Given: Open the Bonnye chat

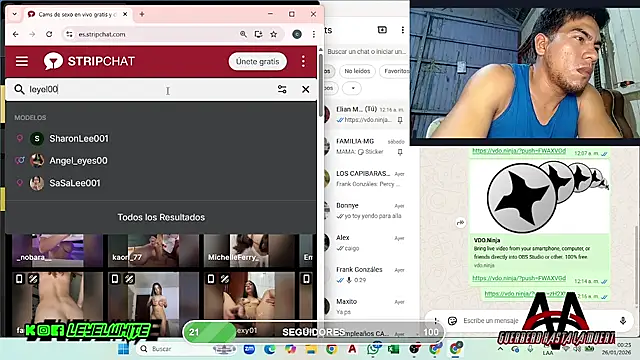Looking at the screenshot, I should tap(367, 211).
